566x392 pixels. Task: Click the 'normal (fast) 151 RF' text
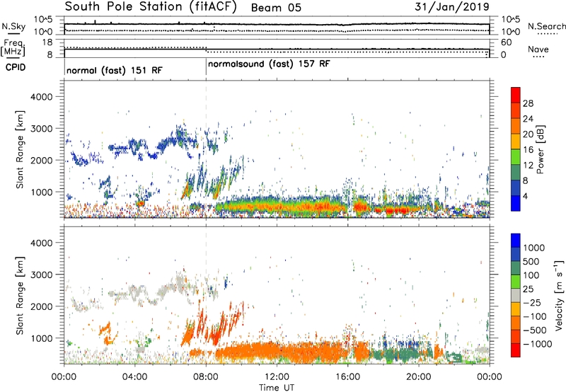[115, 70]
